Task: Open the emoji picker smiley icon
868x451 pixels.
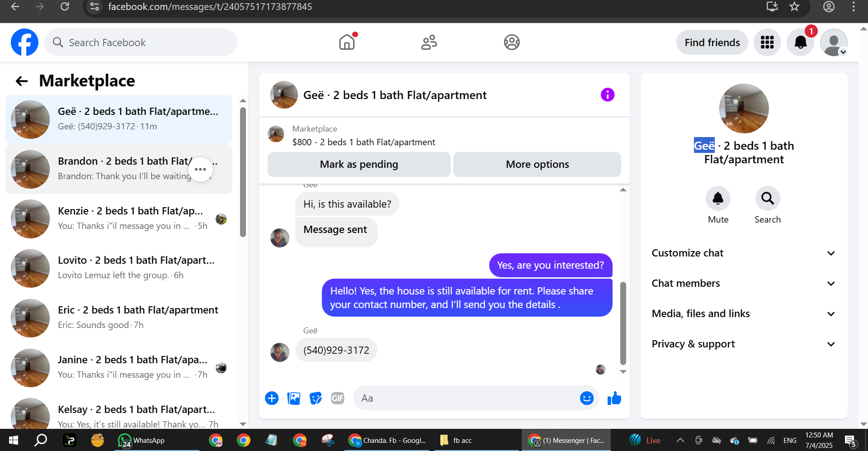Action: pyautogui.click(x=587, y=398)
